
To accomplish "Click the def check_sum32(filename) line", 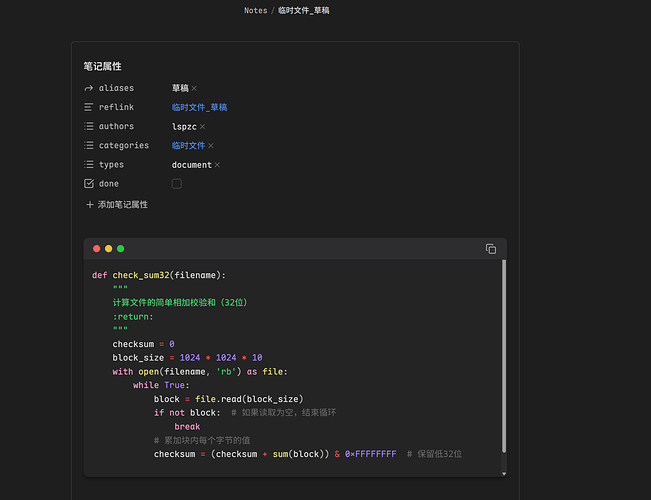I will coord(159,275).
